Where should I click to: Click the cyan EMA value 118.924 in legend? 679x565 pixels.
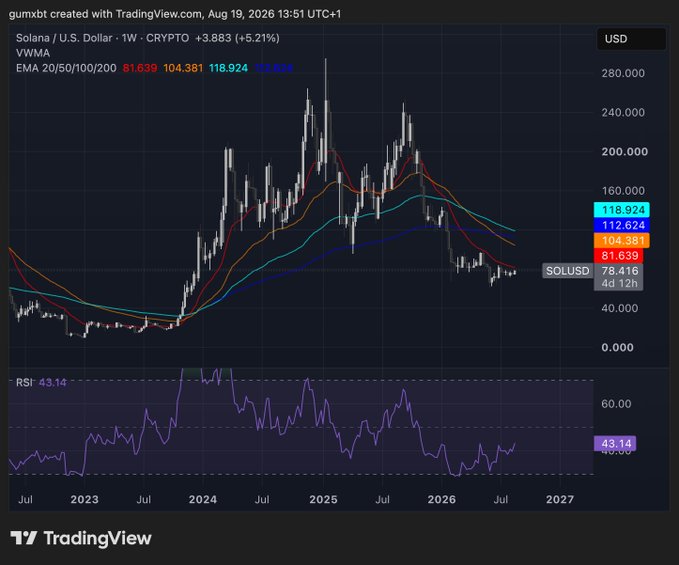pos(228,68)
